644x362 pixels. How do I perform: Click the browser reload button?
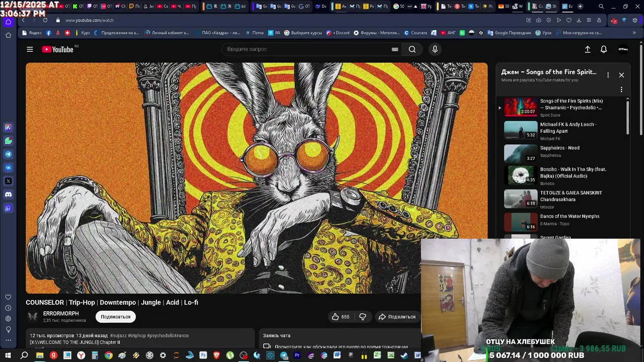pyautogui.click(x=45, y=20)
